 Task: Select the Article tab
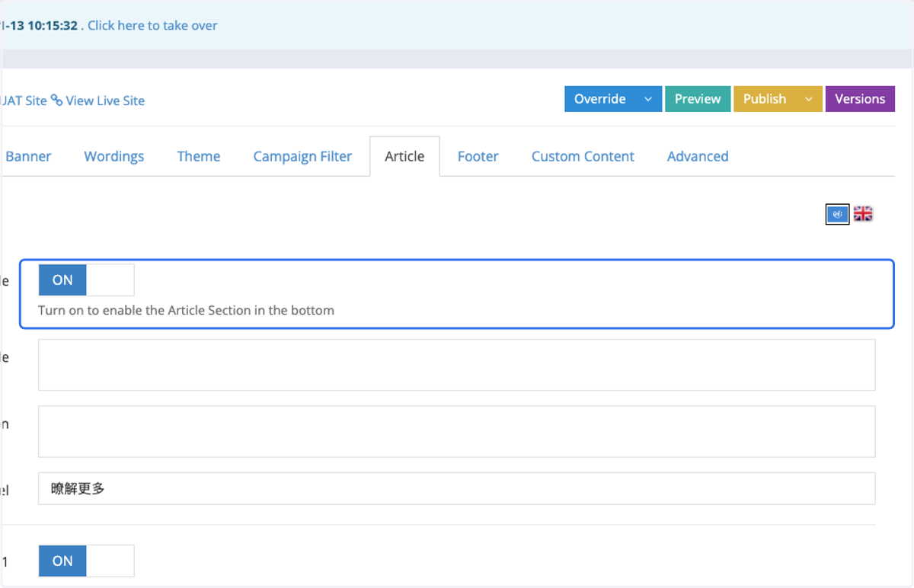point(404,156)
